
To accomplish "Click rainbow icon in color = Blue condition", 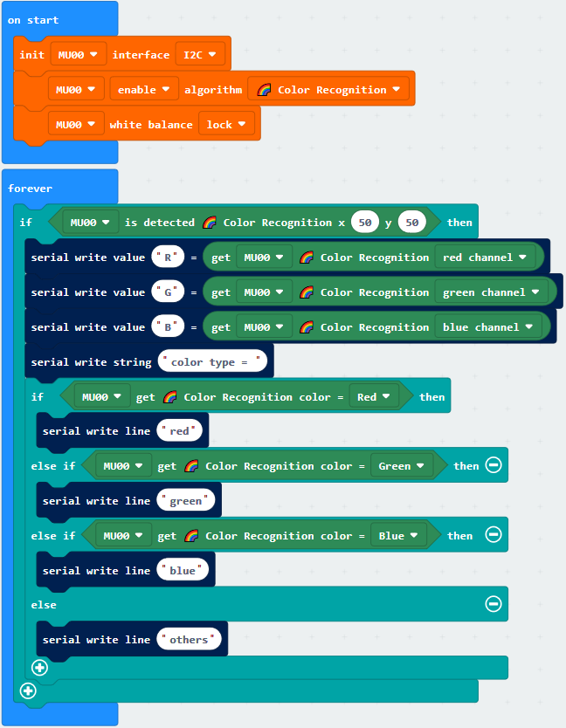I will (x=191, y=536).
